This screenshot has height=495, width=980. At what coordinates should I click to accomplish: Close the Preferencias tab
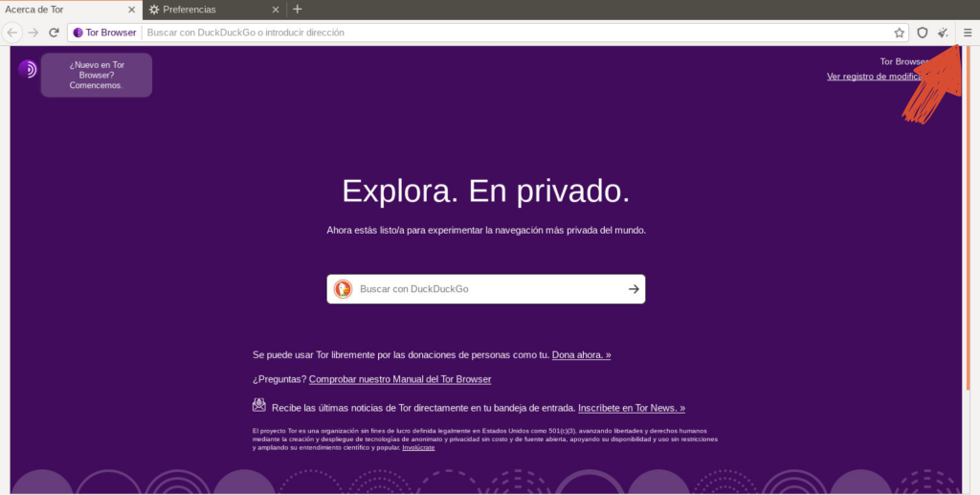coord(276,10)
